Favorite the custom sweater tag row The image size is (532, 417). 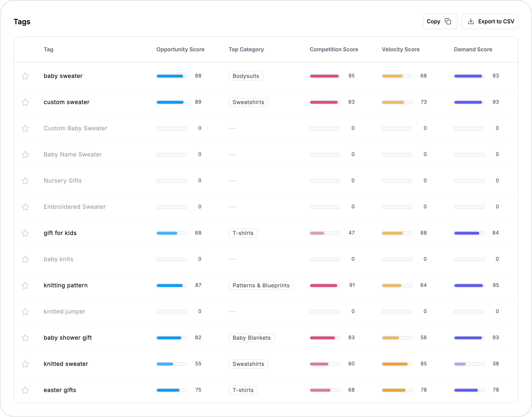pos(25,102)
